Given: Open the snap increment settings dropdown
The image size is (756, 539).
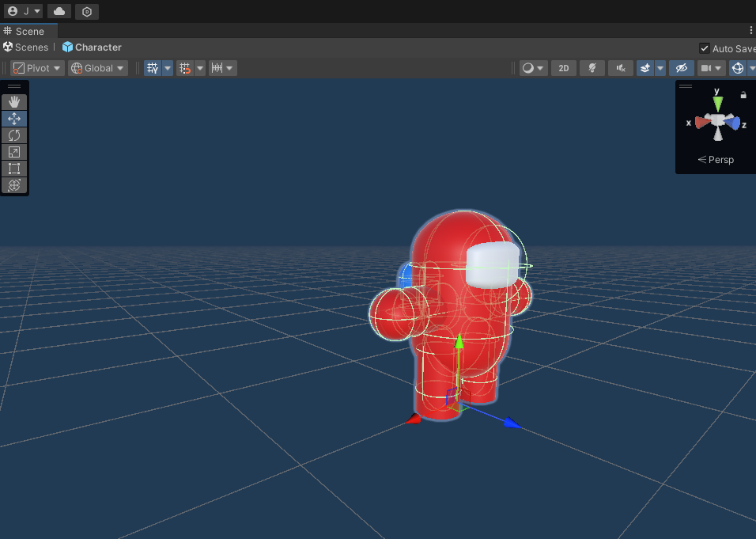Looking at the screenshot, I should pyautogui.click(x=222, y=68).
